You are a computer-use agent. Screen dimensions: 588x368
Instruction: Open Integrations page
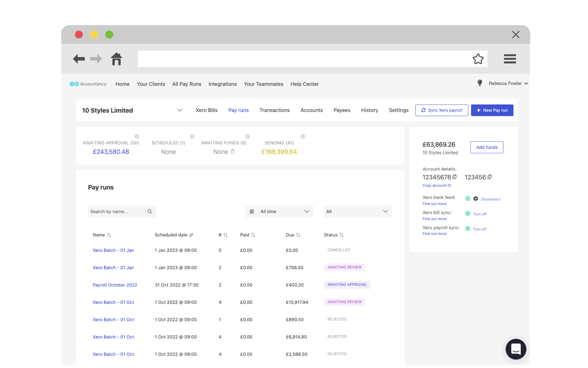223,84
